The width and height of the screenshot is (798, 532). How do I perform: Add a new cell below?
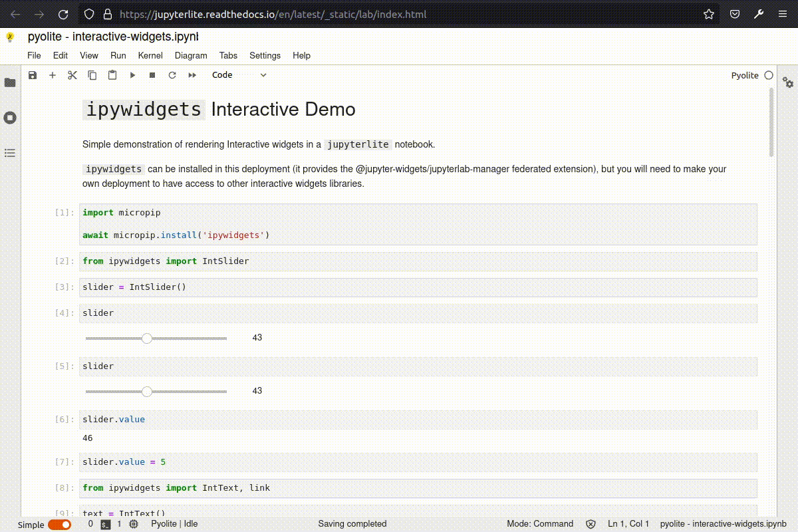53,74
